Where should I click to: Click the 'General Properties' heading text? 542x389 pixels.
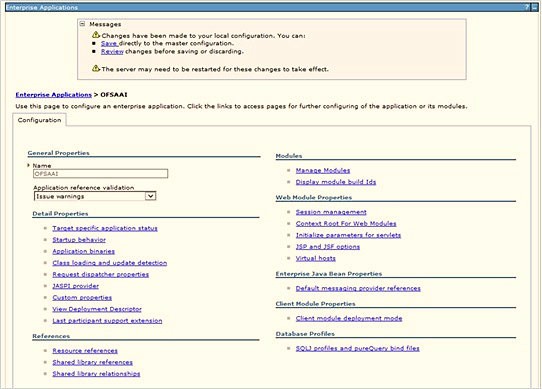(x=58, y=153)
